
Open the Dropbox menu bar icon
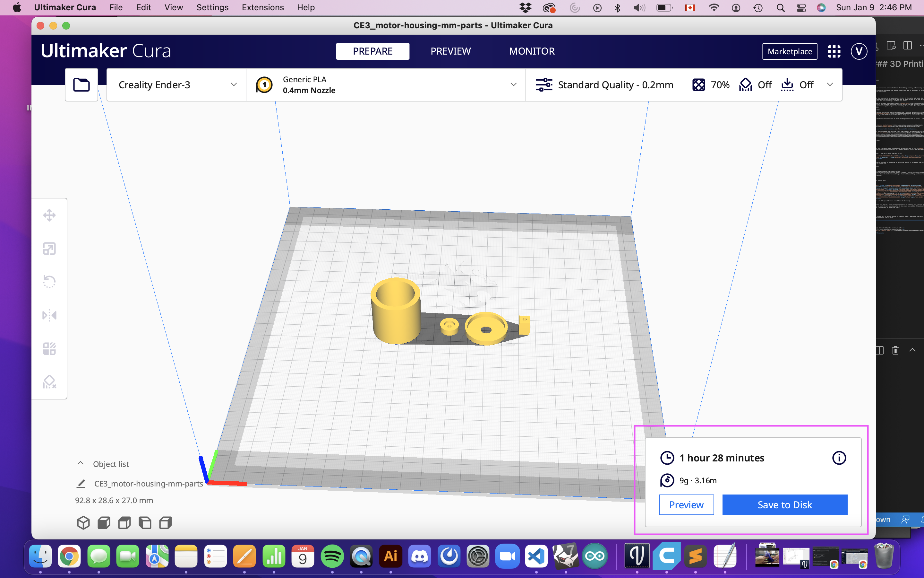tap(526, 7)
